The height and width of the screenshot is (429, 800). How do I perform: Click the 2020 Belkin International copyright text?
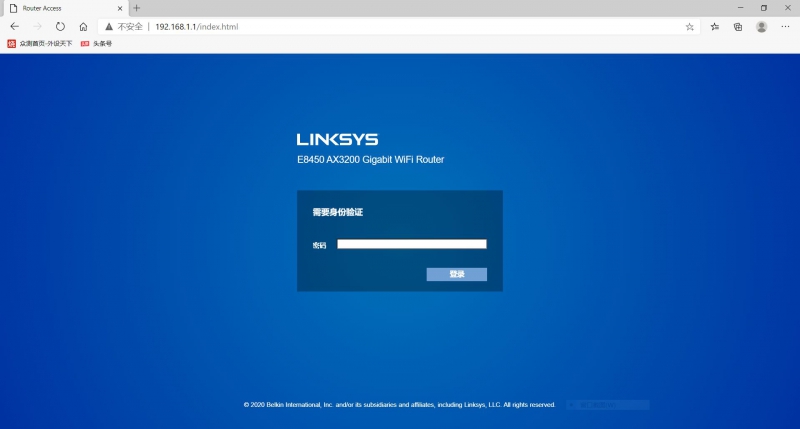point(399,405)
